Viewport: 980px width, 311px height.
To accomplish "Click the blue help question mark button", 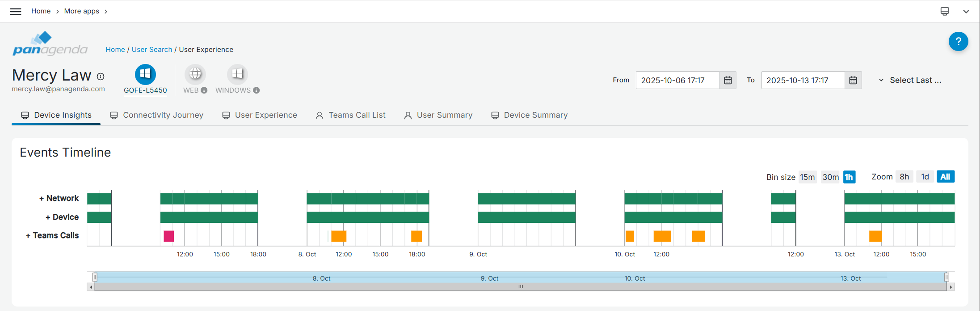I will pos(958,42).
